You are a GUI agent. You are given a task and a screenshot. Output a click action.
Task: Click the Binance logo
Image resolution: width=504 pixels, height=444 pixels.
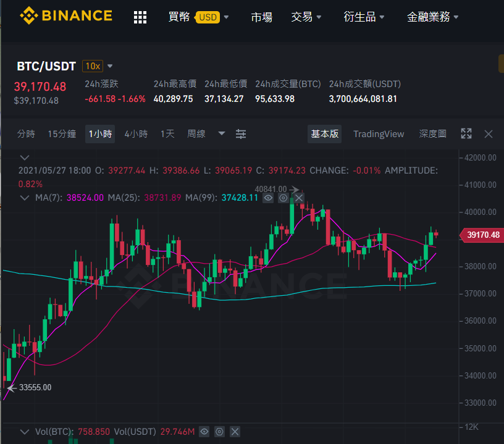[x=66, y=15]
